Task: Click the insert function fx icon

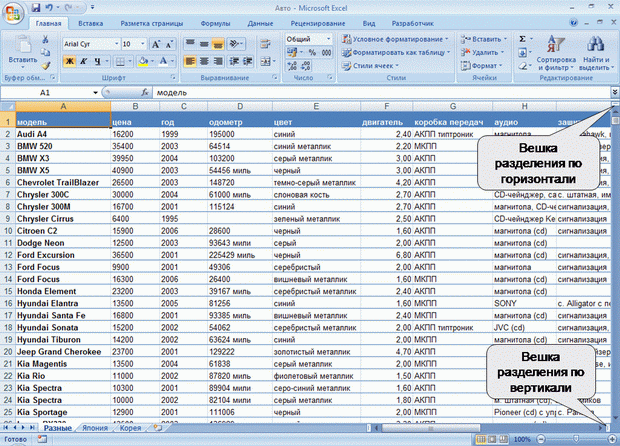Action: coord(146,92)
